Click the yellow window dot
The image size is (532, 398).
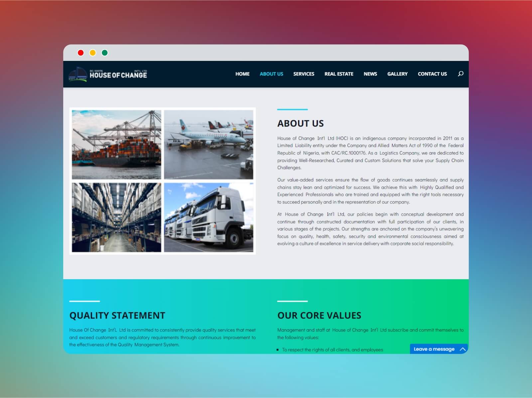coord(93,53)
